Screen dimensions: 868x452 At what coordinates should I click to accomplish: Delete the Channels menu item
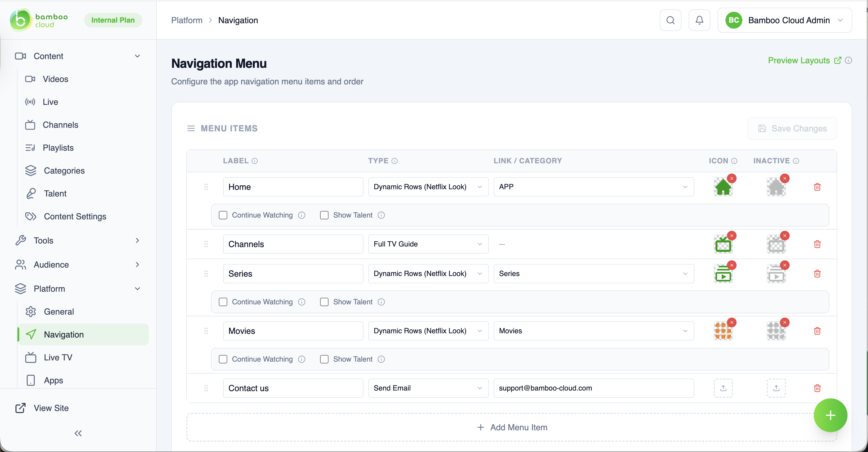click(x=817, y=244)
